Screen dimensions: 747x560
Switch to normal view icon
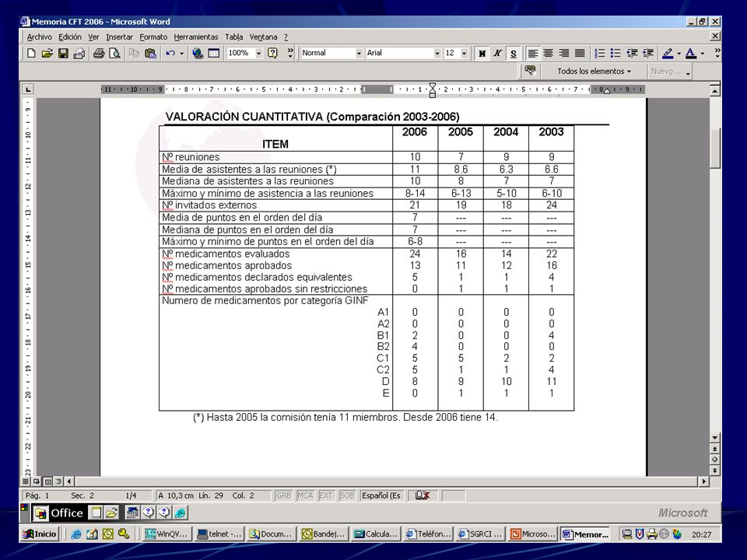click(x=26, y=481)
